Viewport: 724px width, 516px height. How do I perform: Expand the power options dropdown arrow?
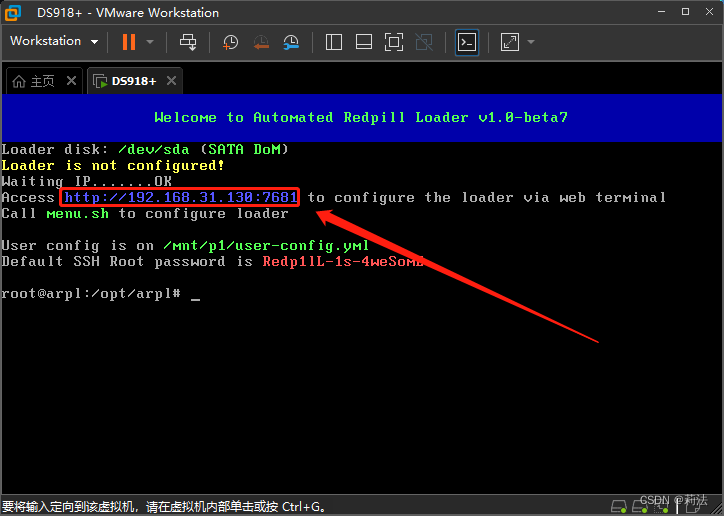[x=150, y=42]
